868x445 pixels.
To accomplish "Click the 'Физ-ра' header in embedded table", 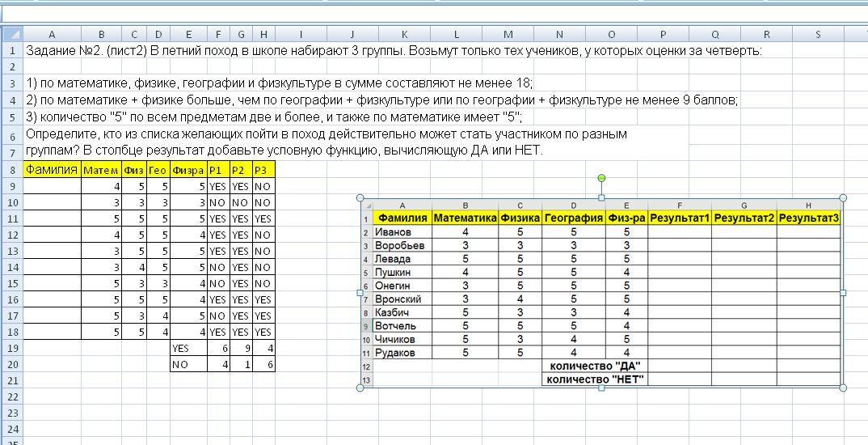I will click(x=626, y=218).
